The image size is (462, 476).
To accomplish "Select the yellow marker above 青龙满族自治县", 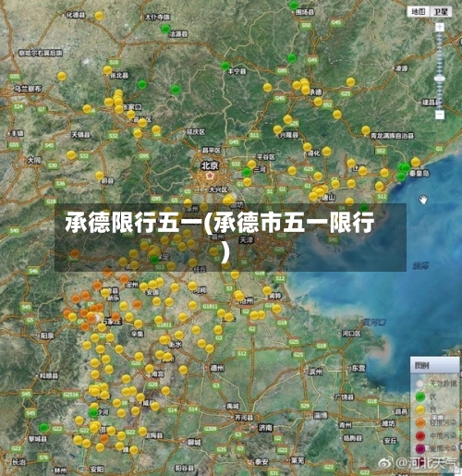I will [x=366, y=130].
